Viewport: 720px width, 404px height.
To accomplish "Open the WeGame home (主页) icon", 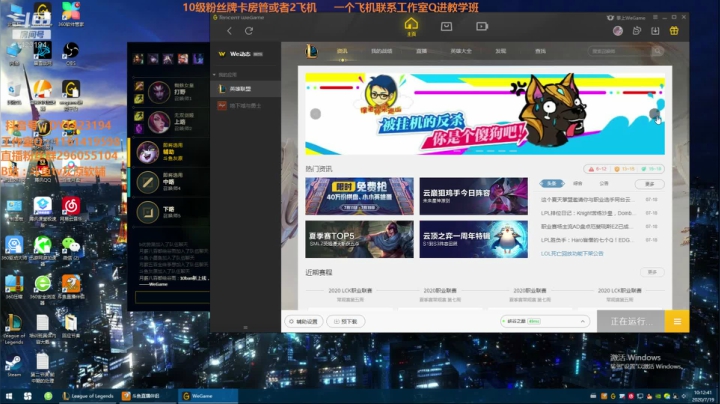I will pyautogui.click(x=411, y=27).
